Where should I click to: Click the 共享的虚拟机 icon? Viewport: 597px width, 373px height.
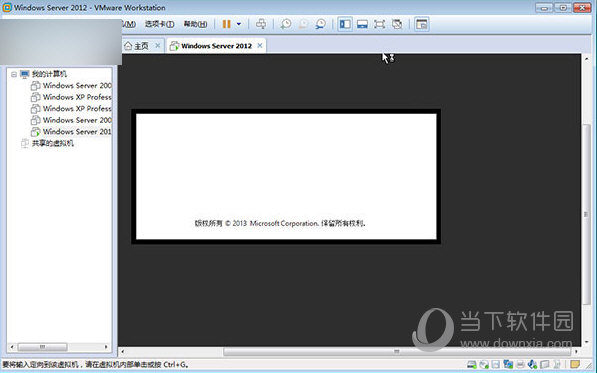tap(25, 143)
